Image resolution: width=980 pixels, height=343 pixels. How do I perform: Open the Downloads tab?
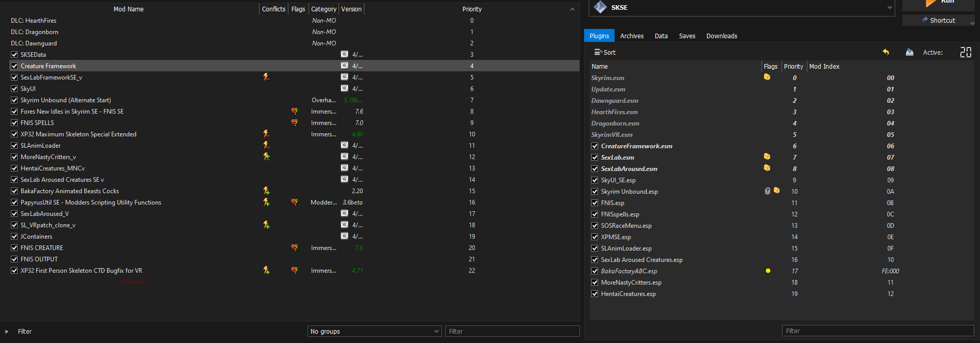click(722, 36)
